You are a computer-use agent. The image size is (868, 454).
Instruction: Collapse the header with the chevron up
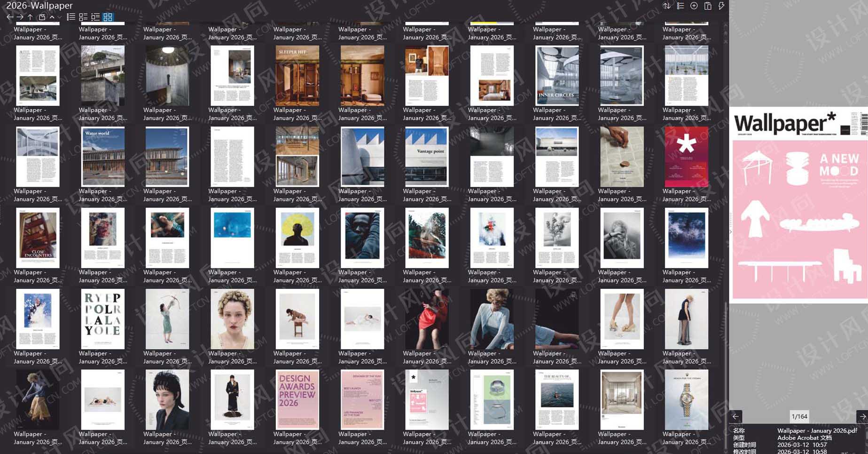coord(52,17)
